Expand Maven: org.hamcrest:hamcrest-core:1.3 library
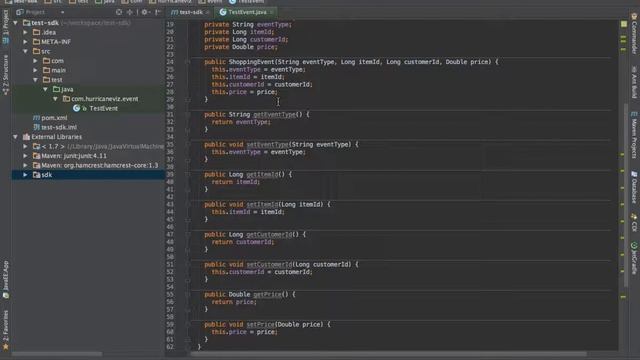This screenshot has width=640, height=360. 25,165
